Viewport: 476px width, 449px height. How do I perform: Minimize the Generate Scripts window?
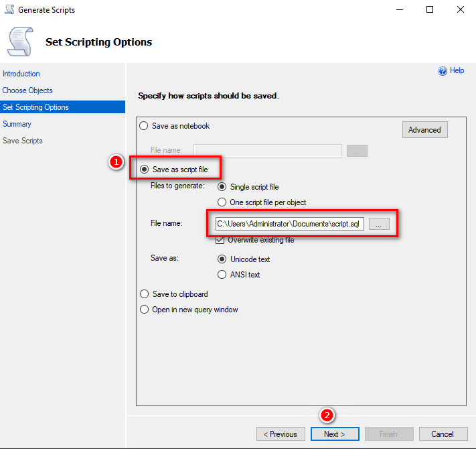point(400,10)
